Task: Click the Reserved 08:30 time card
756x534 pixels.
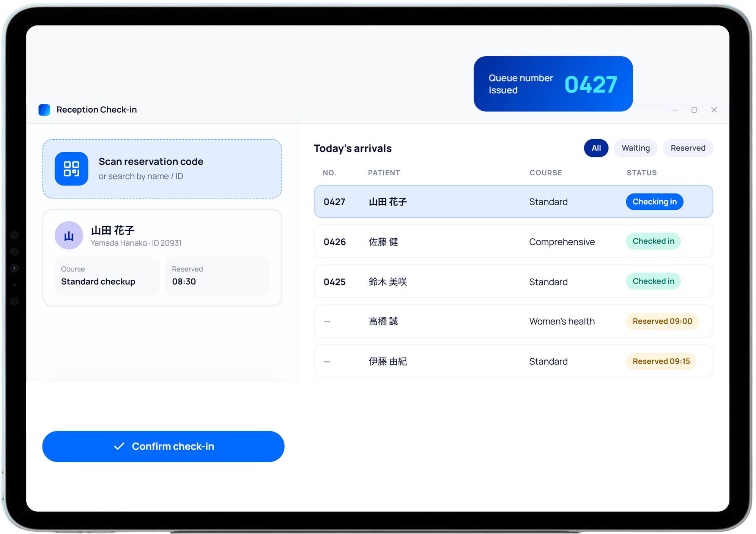Action: (x=218, y=276)
